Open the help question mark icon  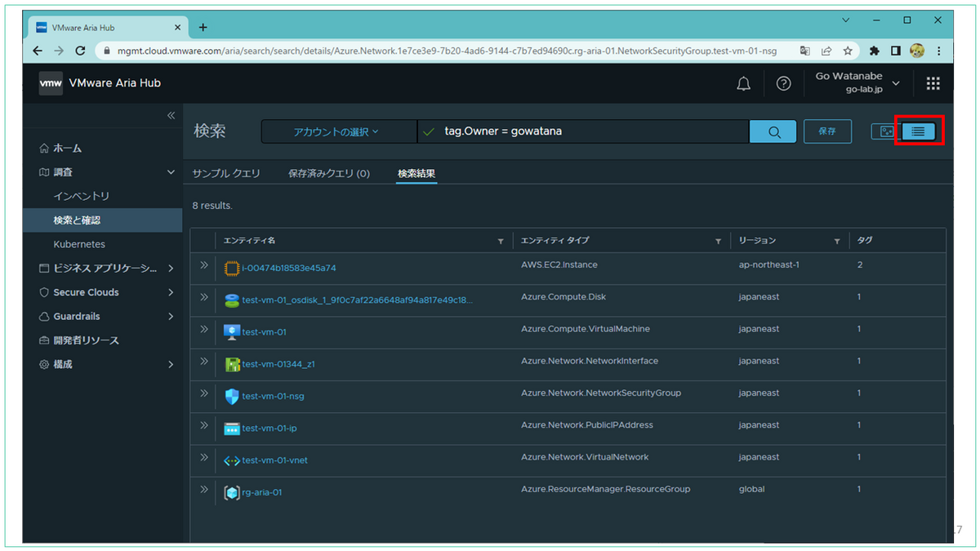[783, 83]
